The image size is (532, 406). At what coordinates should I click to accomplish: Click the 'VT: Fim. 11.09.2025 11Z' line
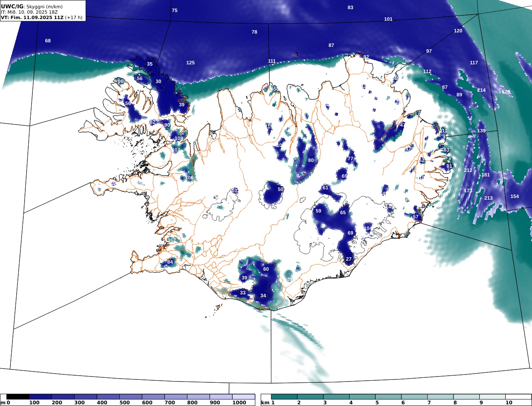[x=32, y=18]
